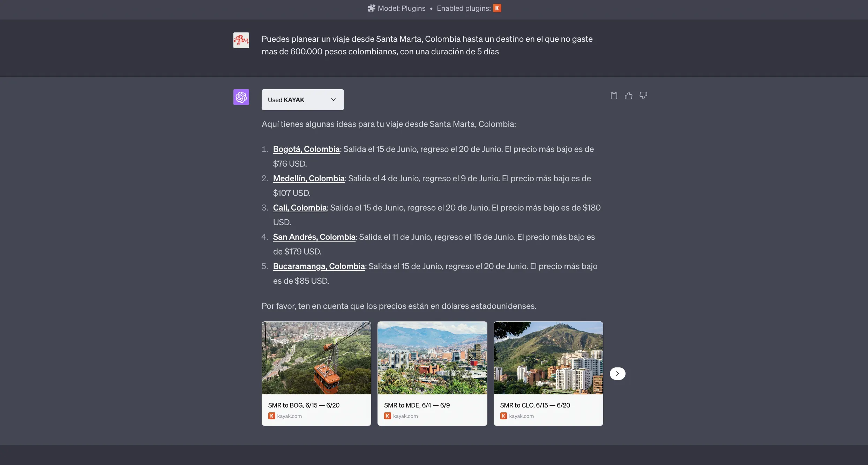Click the ChatGPT assistant avatar
This screenshot has width=868, height=465.
coord(241,97)
